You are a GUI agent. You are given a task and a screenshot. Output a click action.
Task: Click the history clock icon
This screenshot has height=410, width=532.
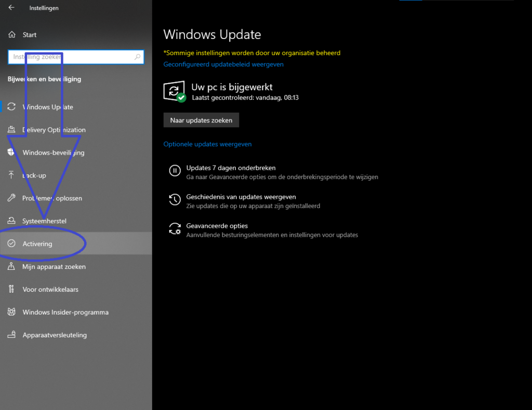(175, 200)
